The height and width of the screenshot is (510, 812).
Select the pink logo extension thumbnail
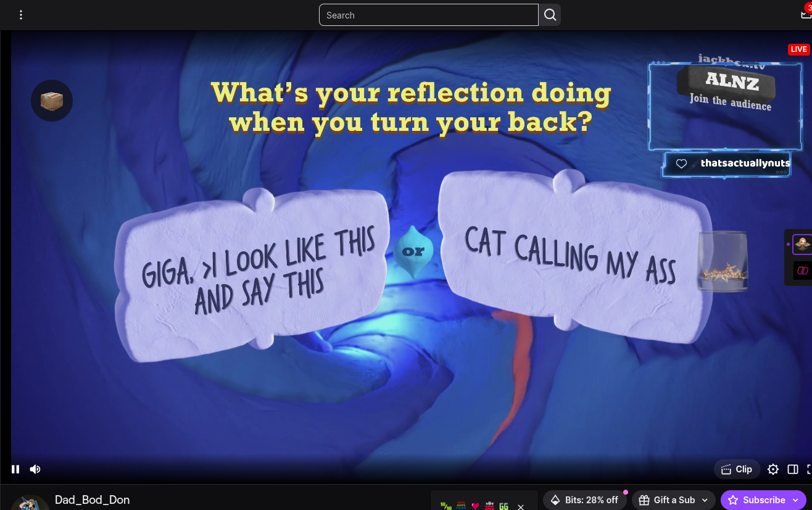pyautogui.click(x=802, y=270)
